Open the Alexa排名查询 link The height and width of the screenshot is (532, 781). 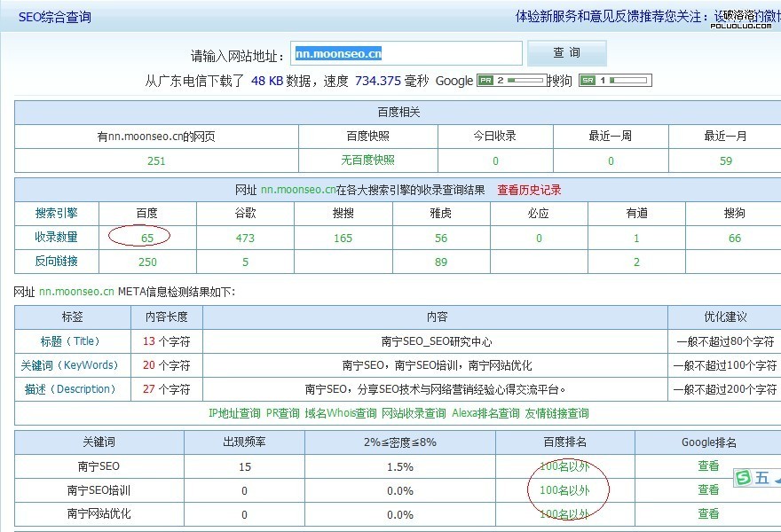485,413
